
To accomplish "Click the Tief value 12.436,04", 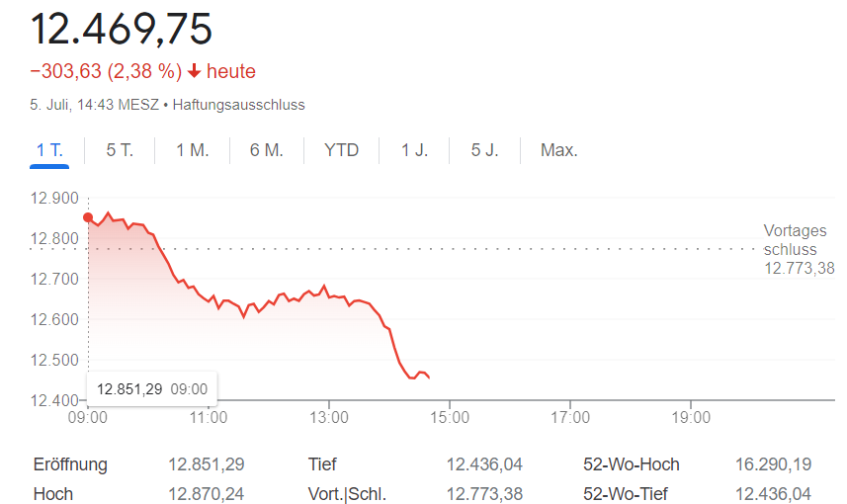I will [x=484, y=464].
